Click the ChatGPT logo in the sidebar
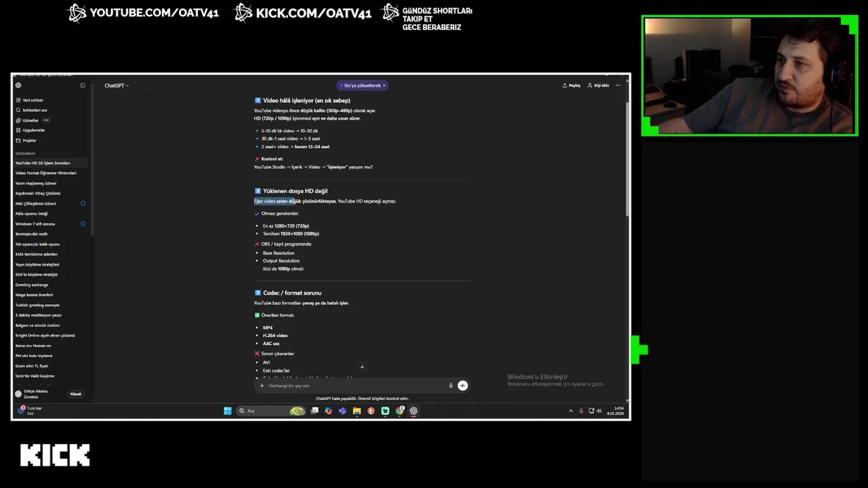The image size is (868, 488). click(18, 85)
